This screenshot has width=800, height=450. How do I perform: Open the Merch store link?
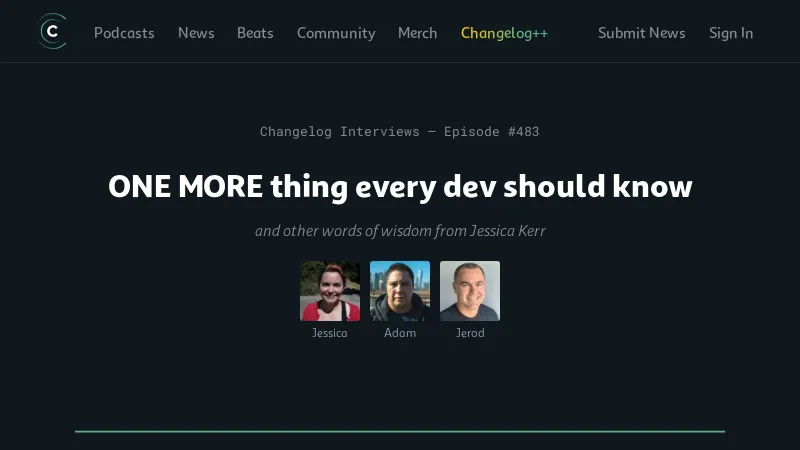click(x=417, y=33)
